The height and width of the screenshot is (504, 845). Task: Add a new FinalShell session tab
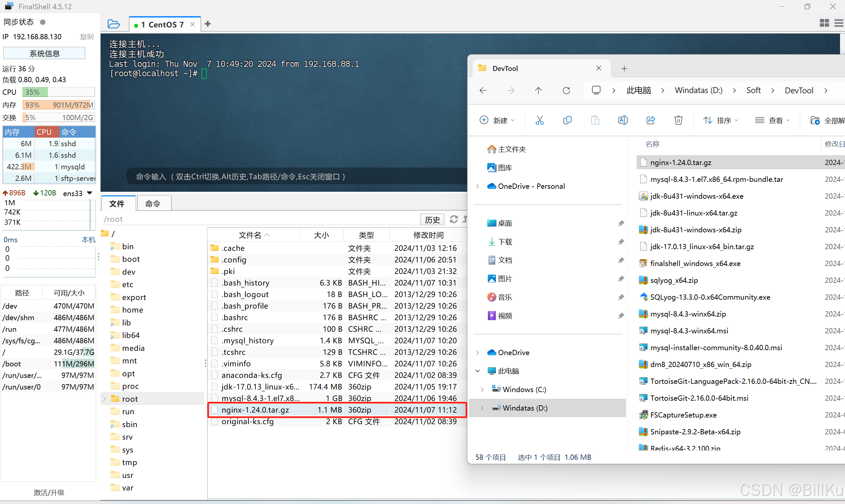(x=208, y=24)
